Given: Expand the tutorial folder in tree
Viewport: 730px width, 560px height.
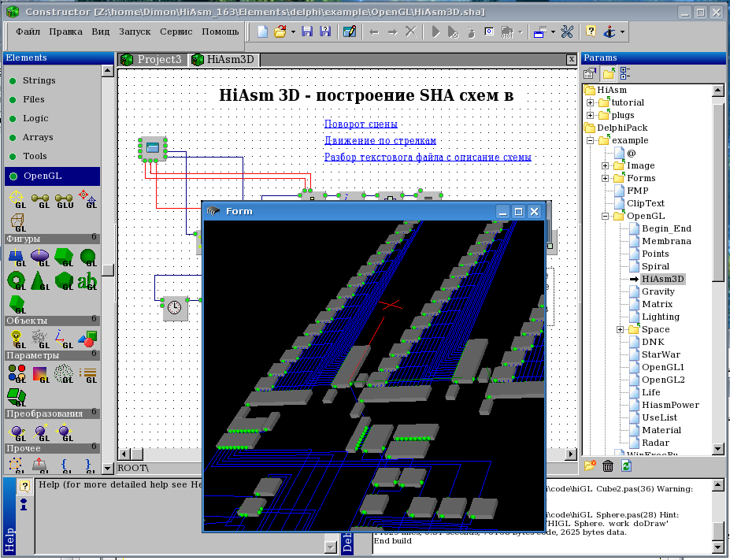Looking at the screenshot, I should click(x=590, y=102).
